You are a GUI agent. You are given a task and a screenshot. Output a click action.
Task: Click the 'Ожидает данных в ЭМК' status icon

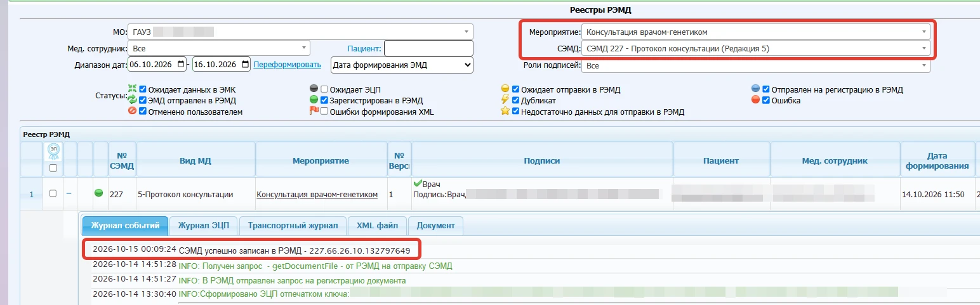pyautogui.click(x=132, y=89)
